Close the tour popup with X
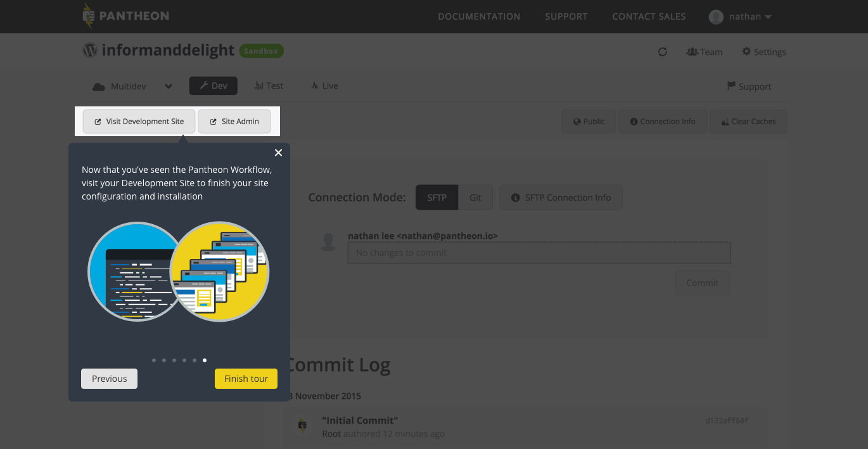This screenshot has width=868, height=449. coord(278,153)
